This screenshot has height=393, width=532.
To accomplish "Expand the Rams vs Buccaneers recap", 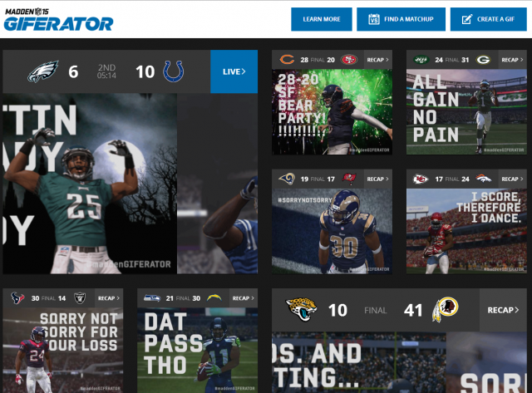I will point(377,179).
